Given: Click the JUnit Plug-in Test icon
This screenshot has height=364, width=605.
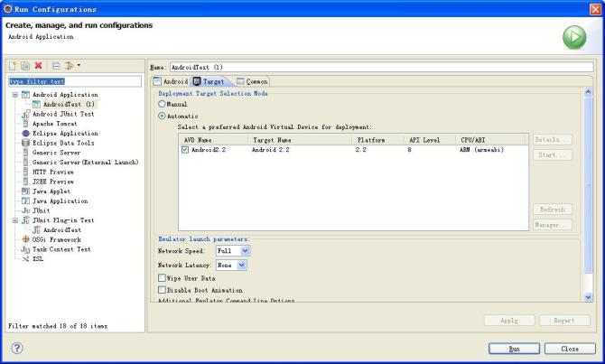Looking at the screenshot, I should [x=25, y=220].
